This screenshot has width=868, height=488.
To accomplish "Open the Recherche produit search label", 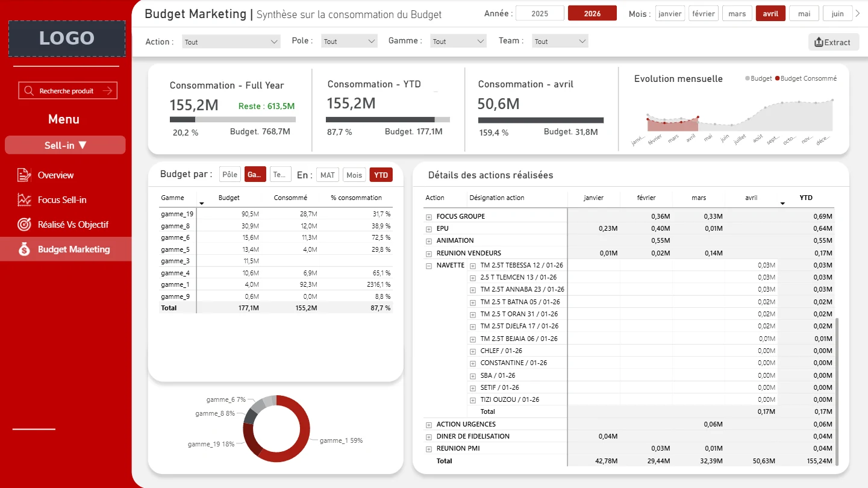I will 66,91.
